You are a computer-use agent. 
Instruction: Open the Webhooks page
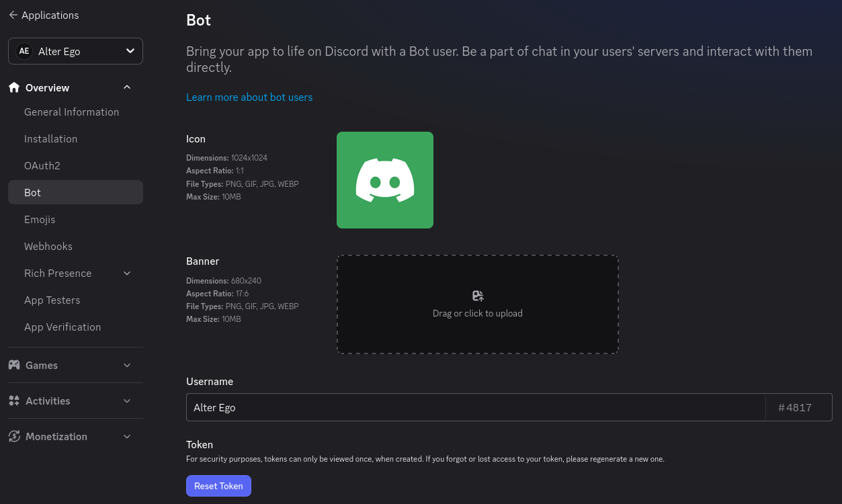(x=75, y=247)
